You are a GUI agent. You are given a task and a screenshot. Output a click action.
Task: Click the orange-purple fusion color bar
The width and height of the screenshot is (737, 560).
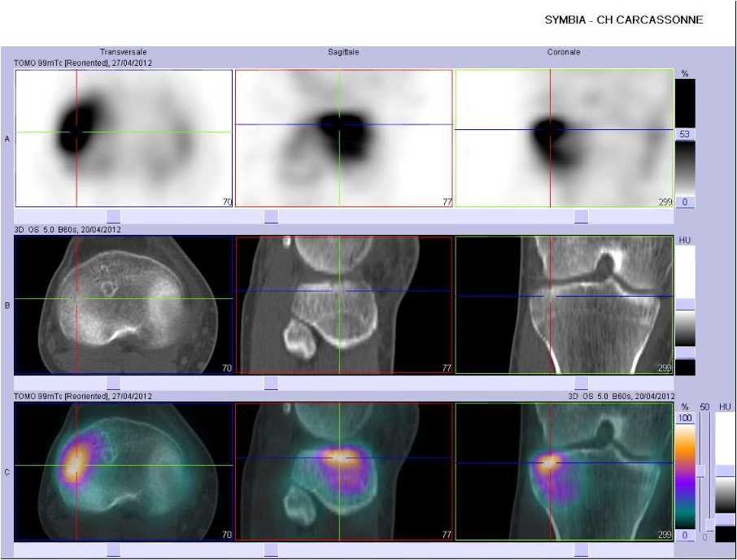coord(685,477)
